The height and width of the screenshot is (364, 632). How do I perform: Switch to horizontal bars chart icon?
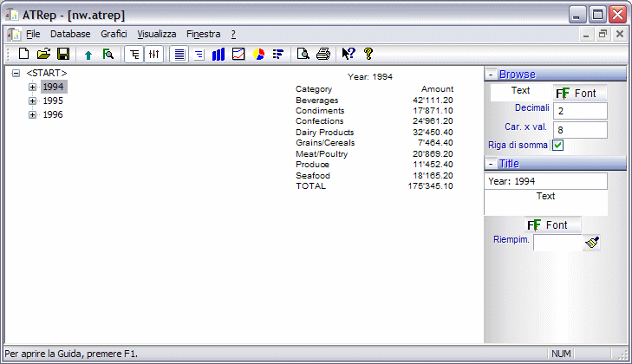(278, 54)
